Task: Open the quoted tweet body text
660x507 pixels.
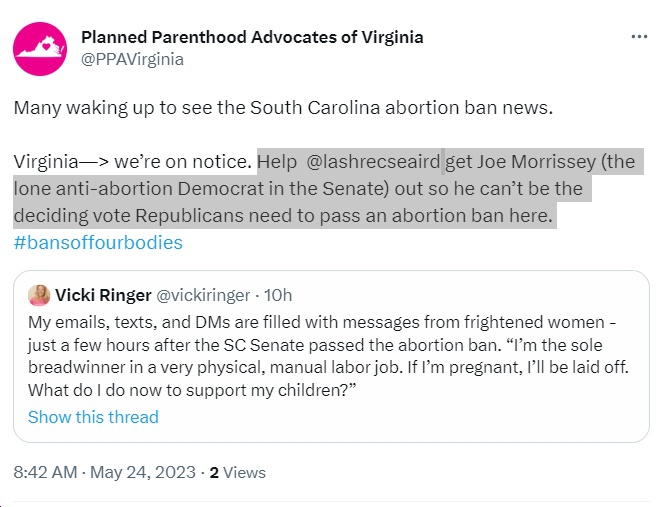Action: click(328, 356)
